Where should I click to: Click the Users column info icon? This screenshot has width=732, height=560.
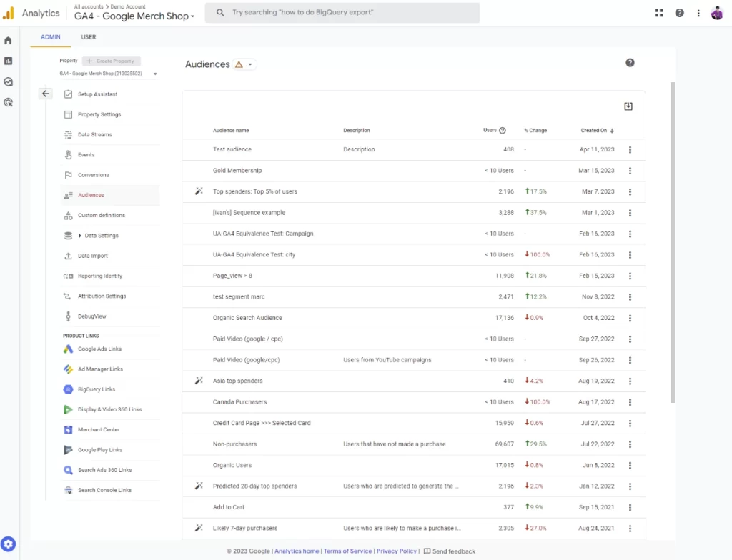click(x=503, y=131)
